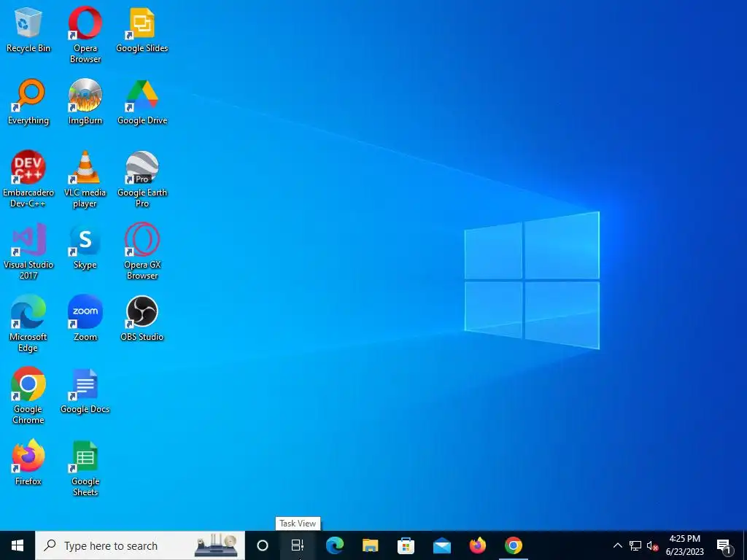The width and height of the screenshot is (747, 560).
Task: Select the Opera Browser shortcut
Action: pyautogui.click(x=85, y=35)
